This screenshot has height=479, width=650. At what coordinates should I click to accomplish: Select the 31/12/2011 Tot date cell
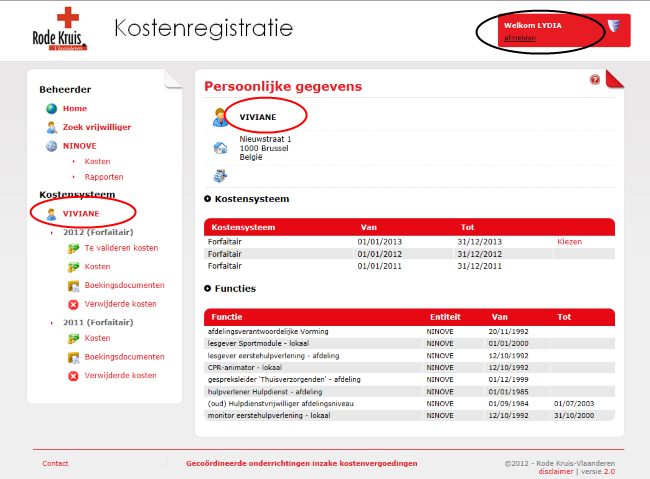480,266
